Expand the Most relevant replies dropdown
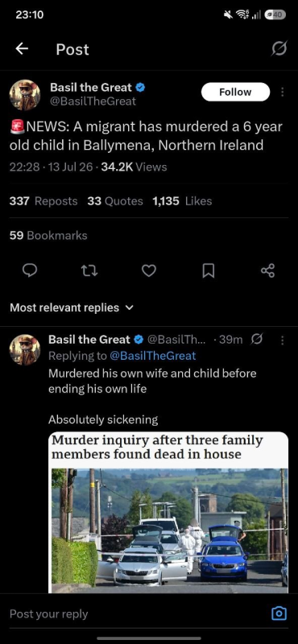 [x=72, y=308]
